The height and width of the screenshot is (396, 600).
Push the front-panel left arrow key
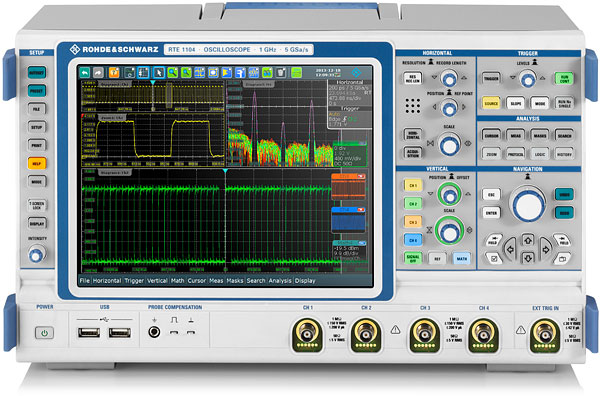click(510, 249)
